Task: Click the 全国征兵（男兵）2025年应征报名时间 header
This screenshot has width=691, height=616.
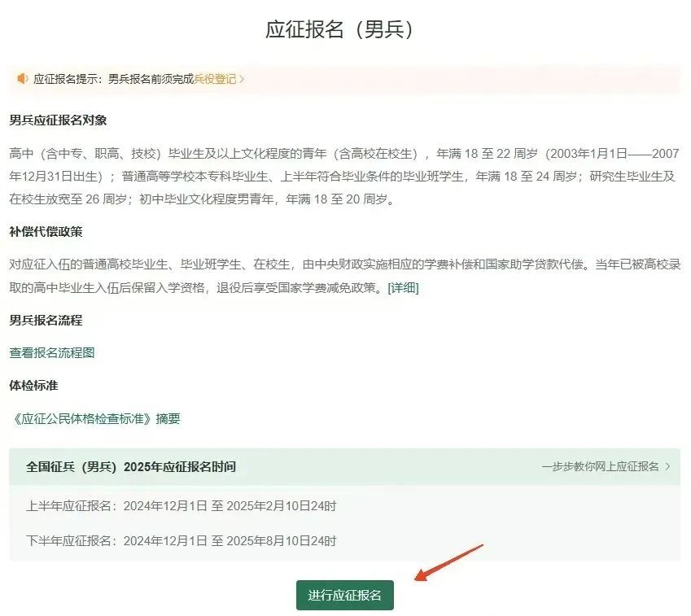Action: click(x=131, y=466)
